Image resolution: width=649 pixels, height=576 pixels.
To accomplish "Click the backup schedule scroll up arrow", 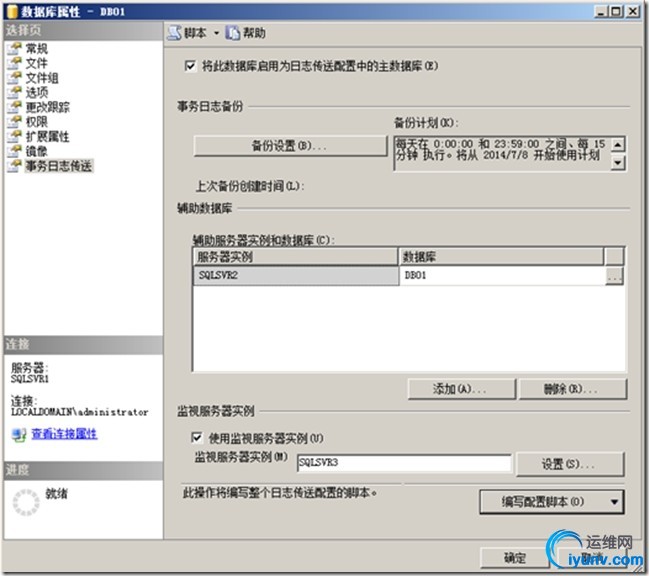I will [x=618, y=144].
